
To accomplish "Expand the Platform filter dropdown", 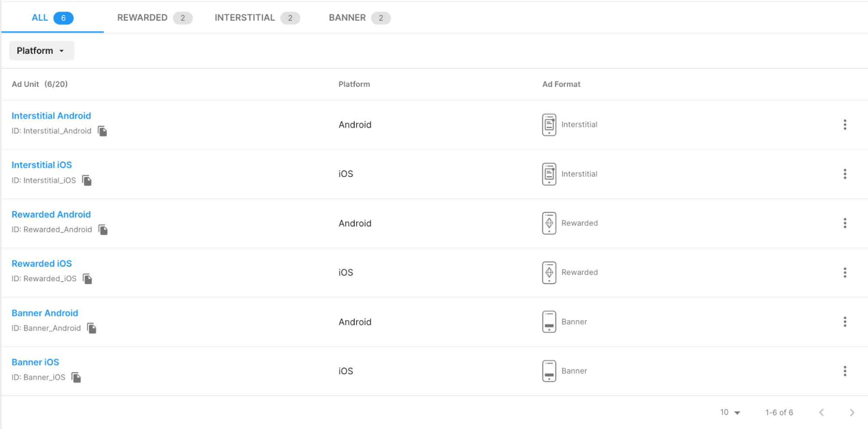I will [41, 51].
